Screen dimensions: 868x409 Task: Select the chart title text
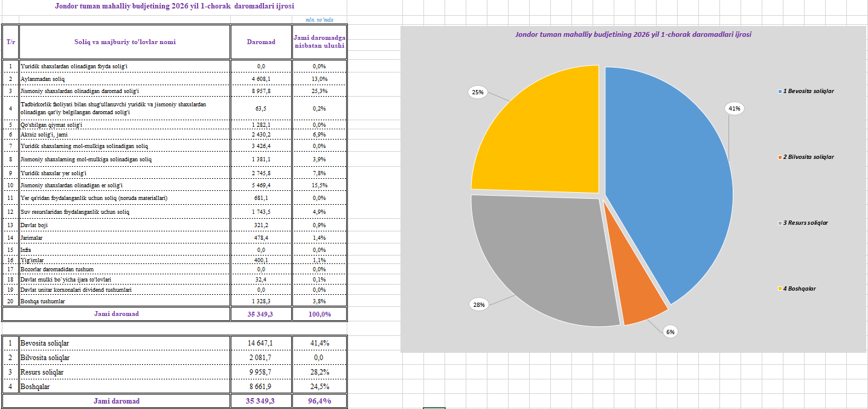coord(633,34)
